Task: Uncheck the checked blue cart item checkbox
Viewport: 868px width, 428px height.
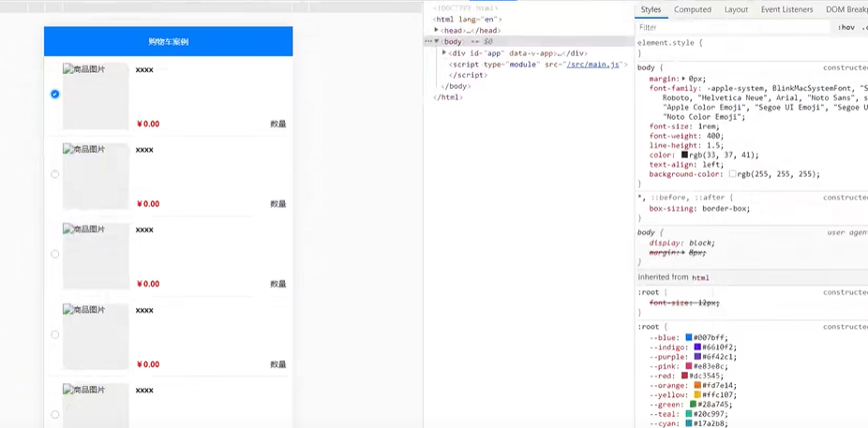Action: coord(54,94)
